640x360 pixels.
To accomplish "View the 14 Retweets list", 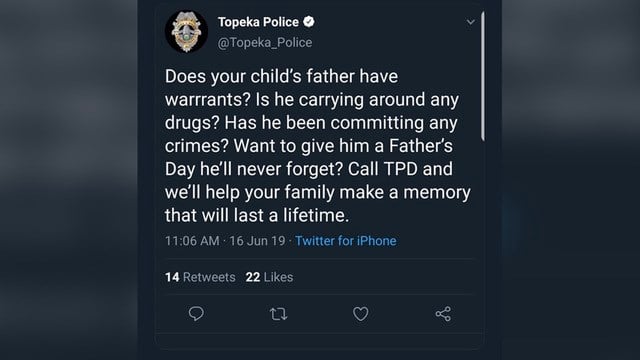I will [x=200, y=277].
